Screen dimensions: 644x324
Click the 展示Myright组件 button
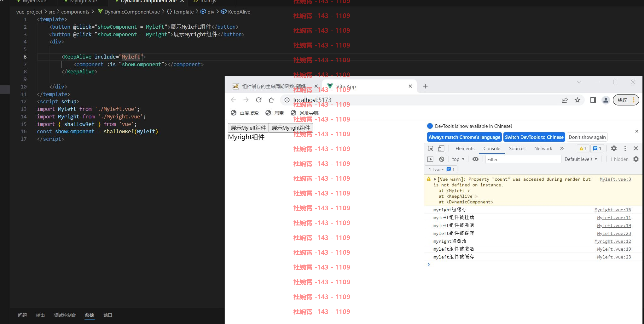coord(291,128)
